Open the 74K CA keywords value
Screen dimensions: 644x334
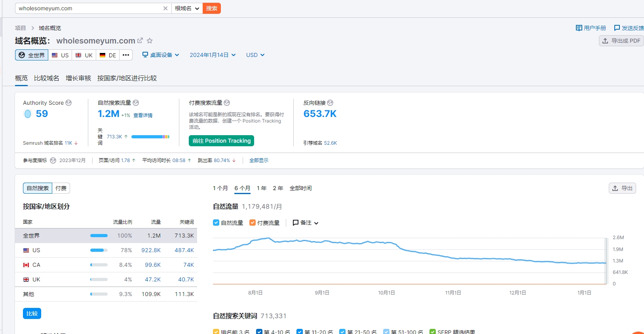point(188,265)
